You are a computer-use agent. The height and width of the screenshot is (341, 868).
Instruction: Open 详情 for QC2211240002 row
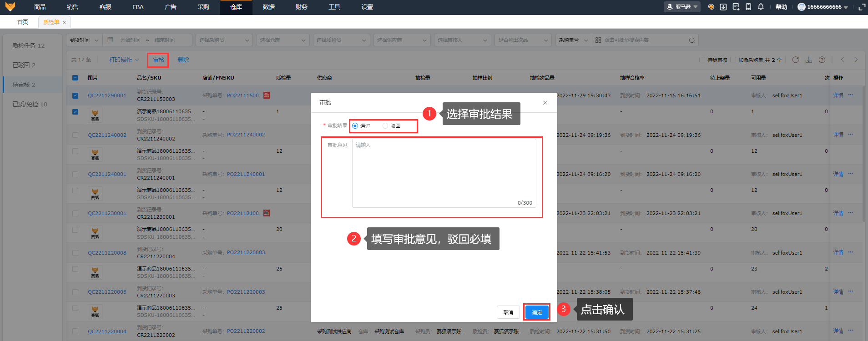838,135
